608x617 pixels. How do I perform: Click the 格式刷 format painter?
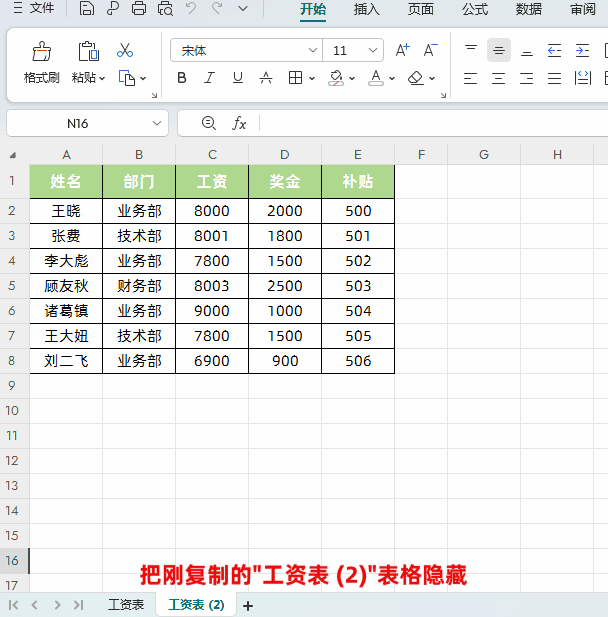click(41, 63)
